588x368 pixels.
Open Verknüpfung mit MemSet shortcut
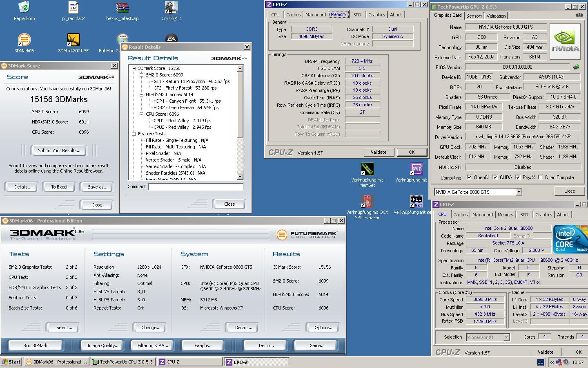pyautogui.click(x=367, y=168)
